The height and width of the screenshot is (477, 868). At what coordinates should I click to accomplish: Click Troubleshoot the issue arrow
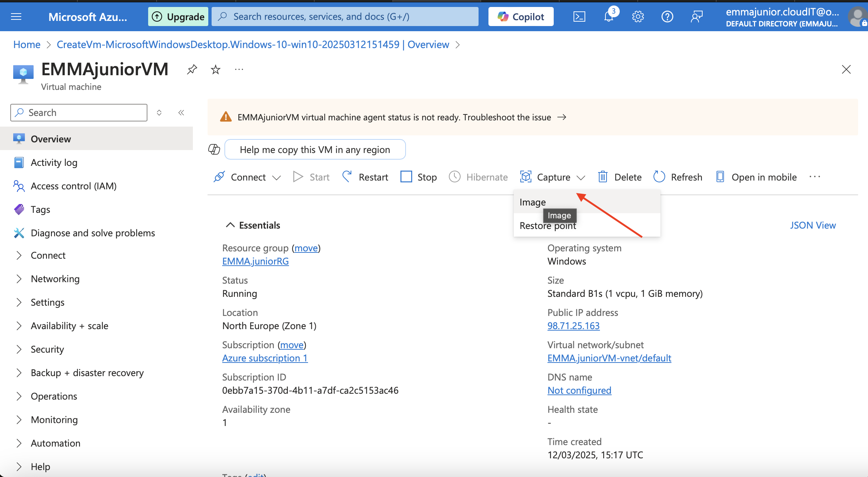(562, 117)
